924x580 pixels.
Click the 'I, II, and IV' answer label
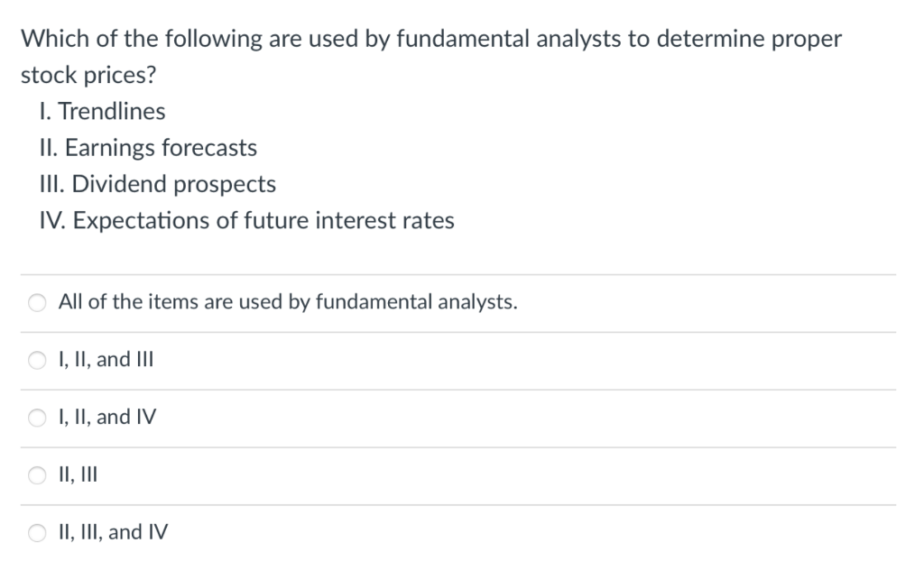(107, 418)
